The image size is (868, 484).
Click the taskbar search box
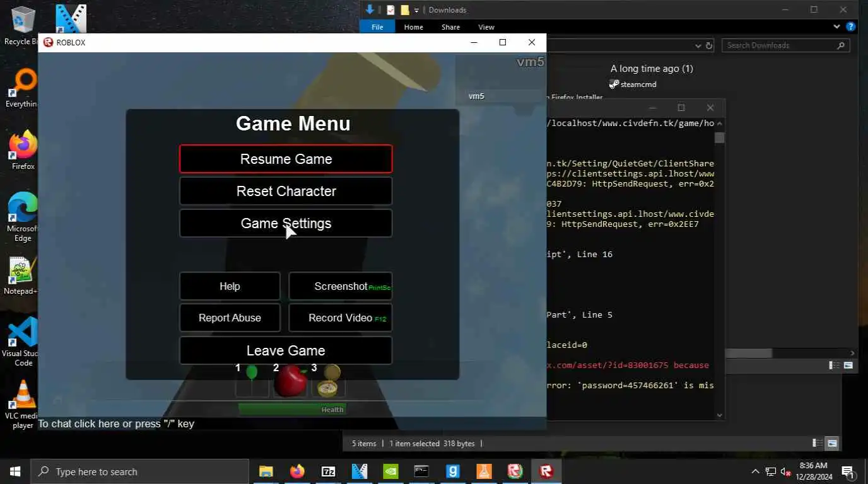(x=139, y=471)
